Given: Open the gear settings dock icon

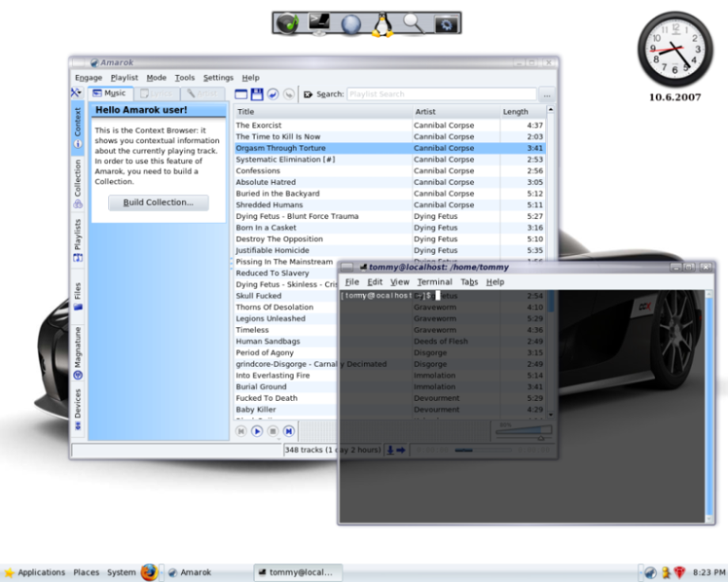Looking at the screenshot, I should [446, 24].
